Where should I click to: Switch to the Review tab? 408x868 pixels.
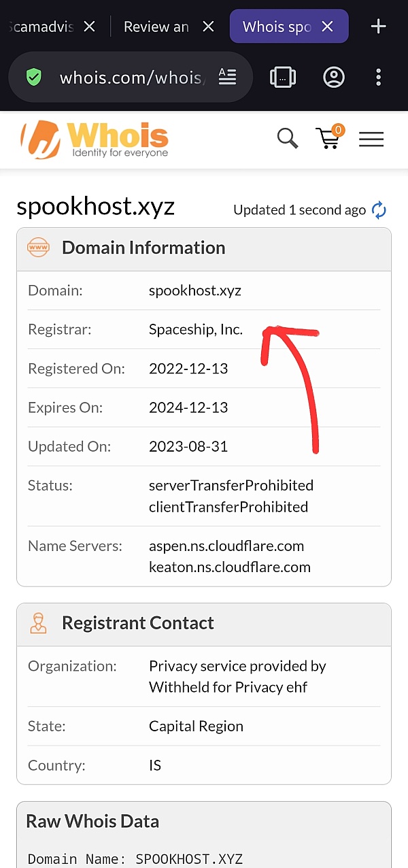point(156,27)
